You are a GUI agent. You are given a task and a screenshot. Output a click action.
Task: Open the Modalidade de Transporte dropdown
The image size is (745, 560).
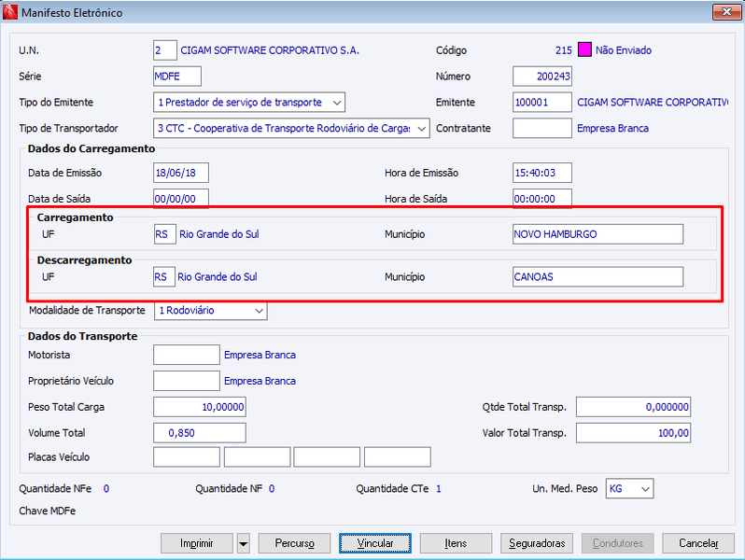pyautogui.click(x=259, y=311)
